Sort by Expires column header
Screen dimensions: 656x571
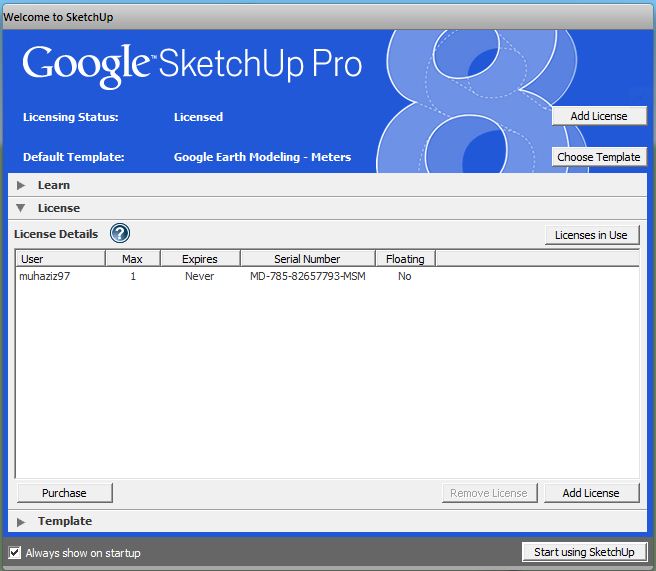(x=200, y=259)
